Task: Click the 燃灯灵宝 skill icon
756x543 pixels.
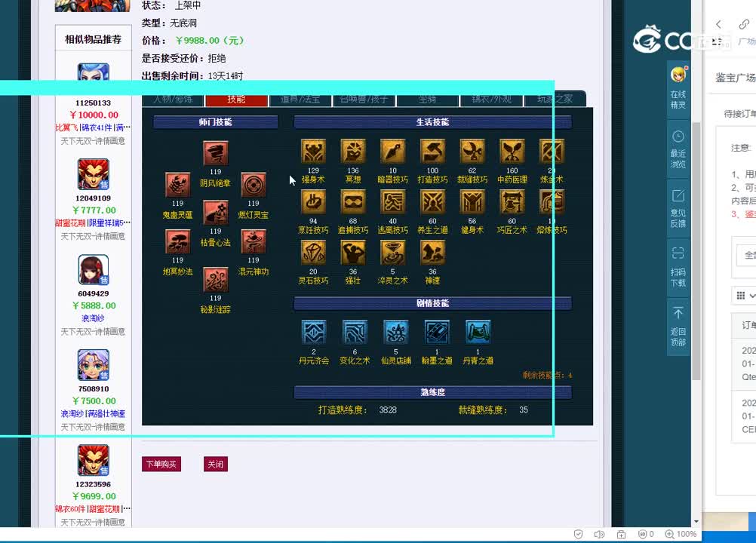Action: tap(253, 185)
